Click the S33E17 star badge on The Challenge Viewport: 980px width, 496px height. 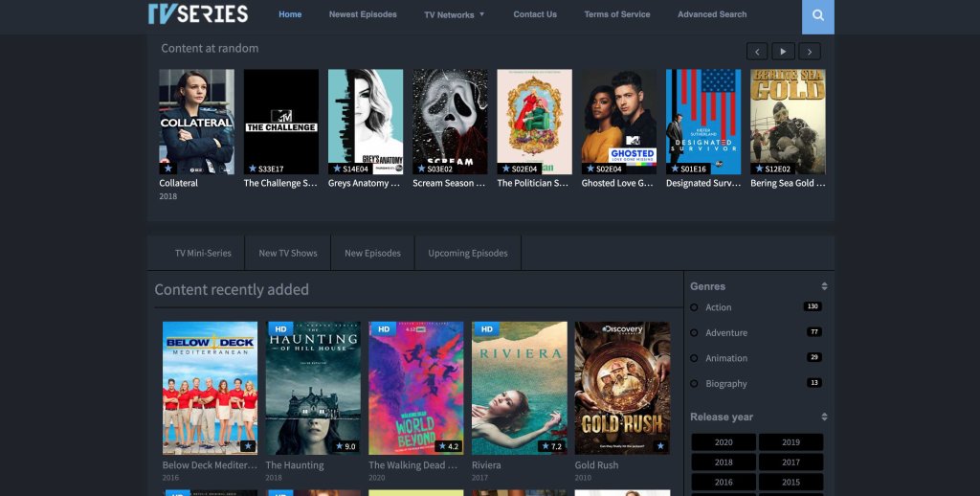pos(266,169)
